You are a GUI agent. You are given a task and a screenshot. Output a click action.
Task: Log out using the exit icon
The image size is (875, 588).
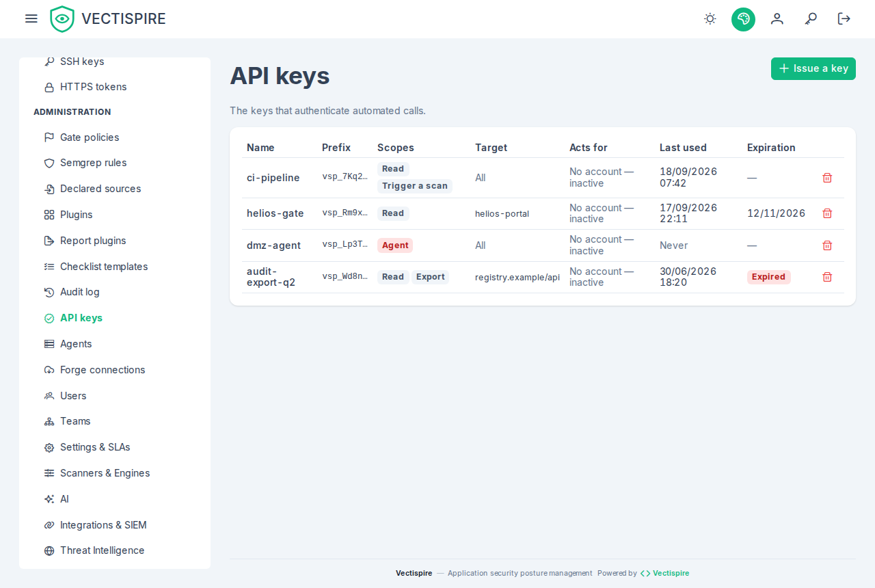844,18
